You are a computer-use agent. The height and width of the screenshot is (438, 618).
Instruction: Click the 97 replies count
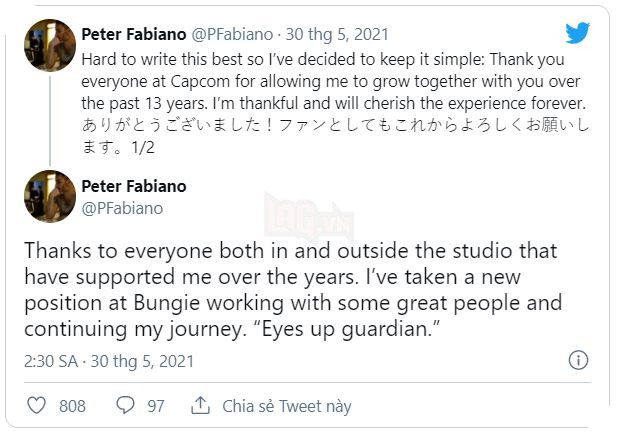pos(155,406)
